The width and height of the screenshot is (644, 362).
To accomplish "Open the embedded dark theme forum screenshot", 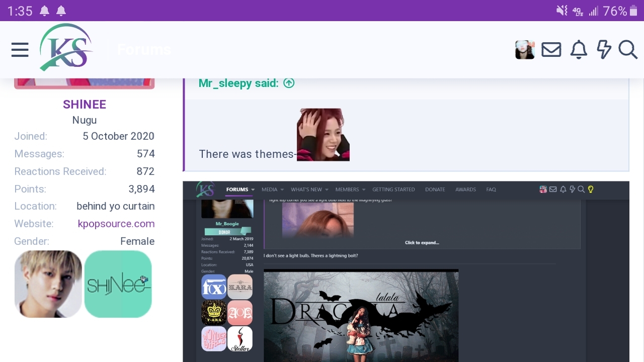I will tap(406, 271).
